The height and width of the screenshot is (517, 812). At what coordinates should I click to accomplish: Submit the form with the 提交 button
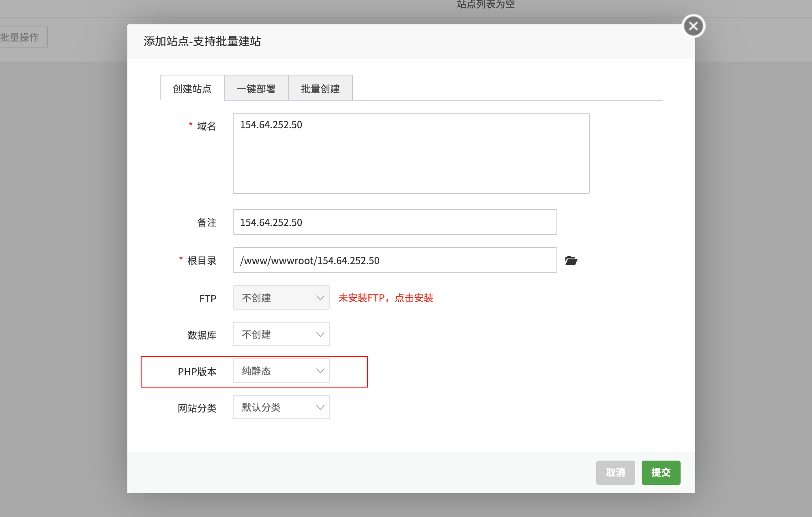coord(660,472)
